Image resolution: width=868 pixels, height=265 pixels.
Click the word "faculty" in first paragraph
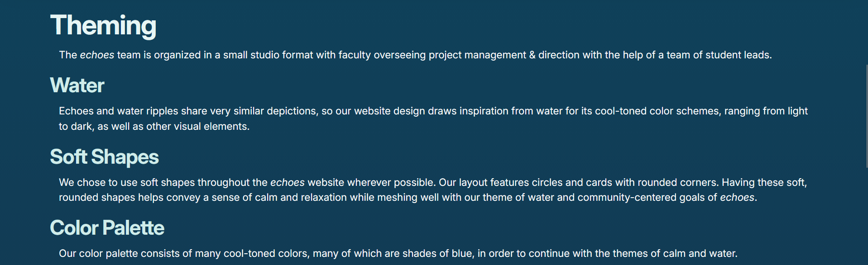[355, 55]
